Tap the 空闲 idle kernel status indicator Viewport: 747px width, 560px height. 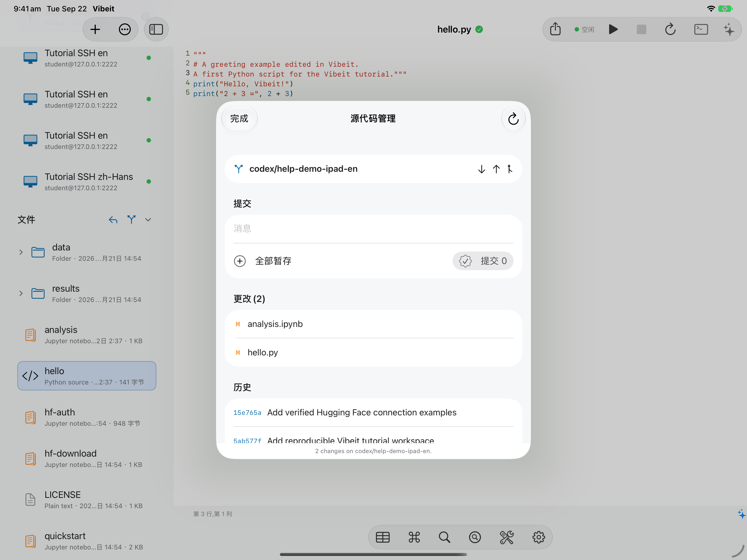click(584, 29)
